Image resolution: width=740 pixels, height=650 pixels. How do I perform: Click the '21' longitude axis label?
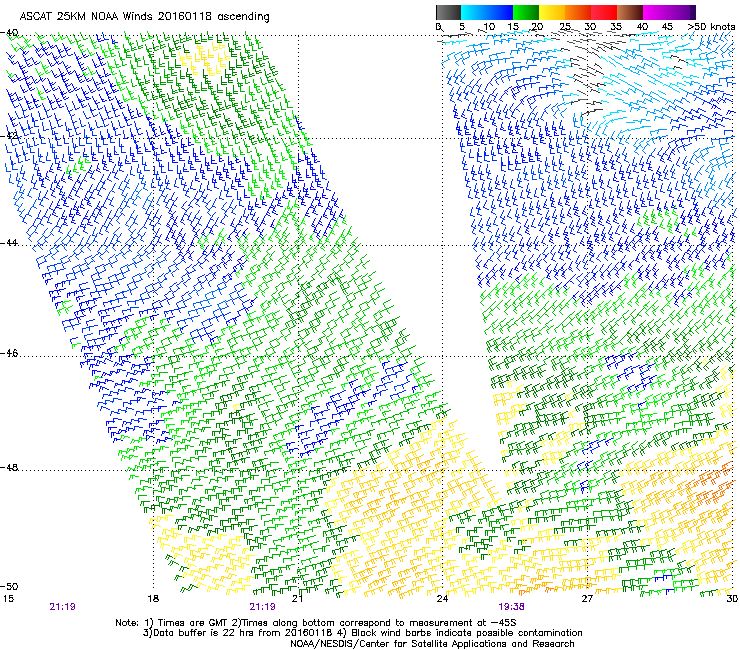297,599
